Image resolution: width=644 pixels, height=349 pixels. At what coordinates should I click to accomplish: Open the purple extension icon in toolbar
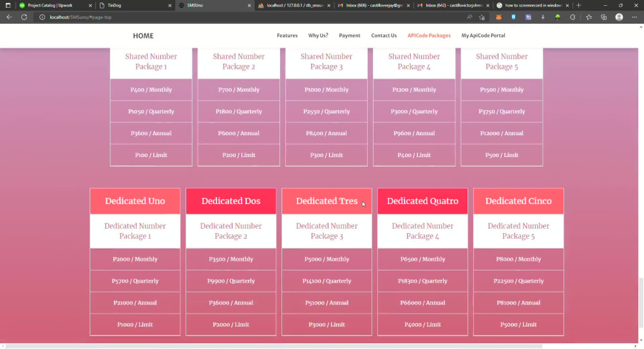528,17
